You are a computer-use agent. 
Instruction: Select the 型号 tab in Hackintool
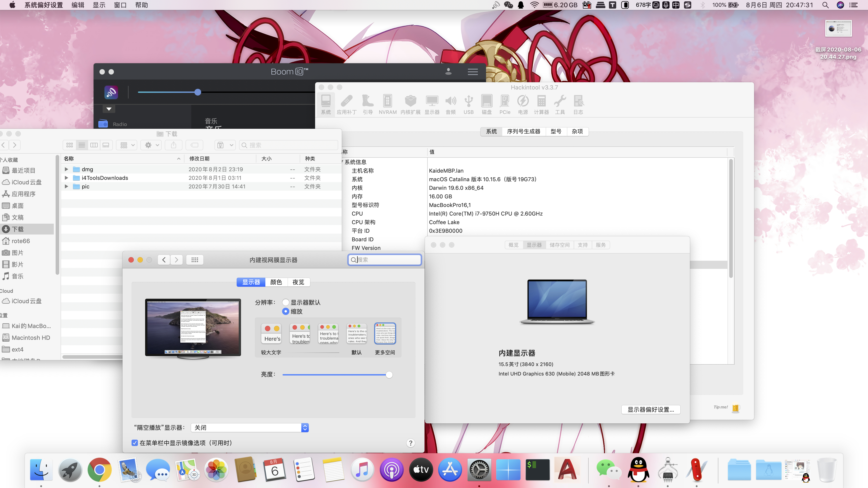click(556, 131)
